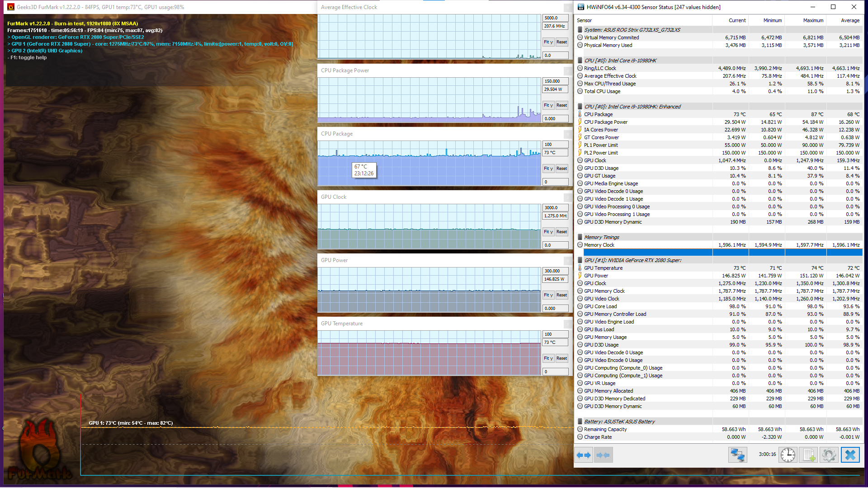Image resolution: width=868 pixels, height=488 pixels.
Task: Click the 0 minimum field in GPU Temperature graph
Action: [x=555, y=372]
